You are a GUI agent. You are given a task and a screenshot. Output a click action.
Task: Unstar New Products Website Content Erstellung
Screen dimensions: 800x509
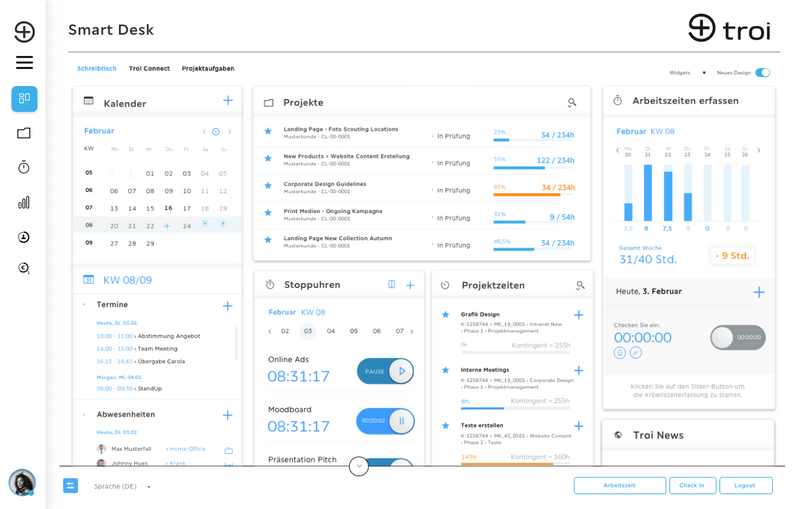268,159
